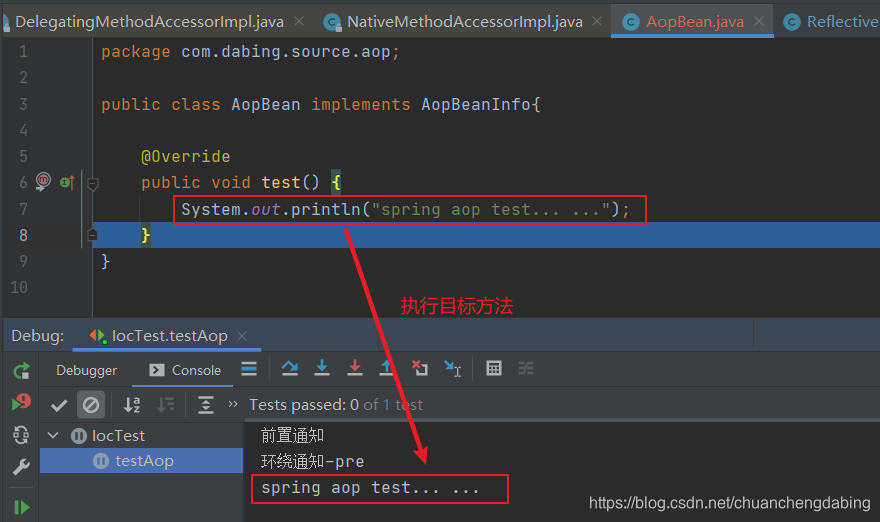The width and height of the screenshot is (880, 522).
Task: Click line number 7 in the gutter
Action: click(x=24, y=209)
